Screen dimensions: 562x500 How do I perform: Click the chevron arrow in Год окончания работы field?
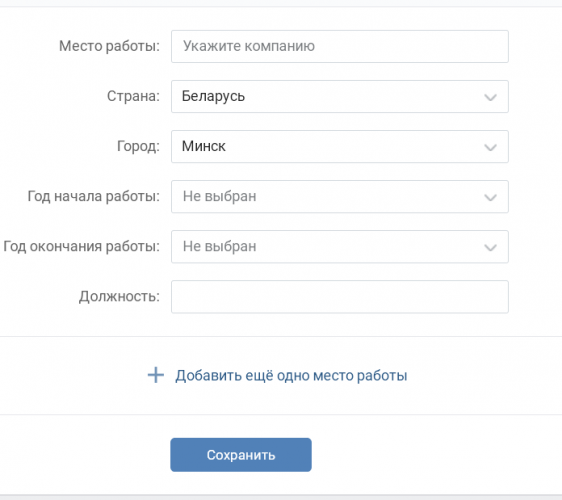coord(490,247)
